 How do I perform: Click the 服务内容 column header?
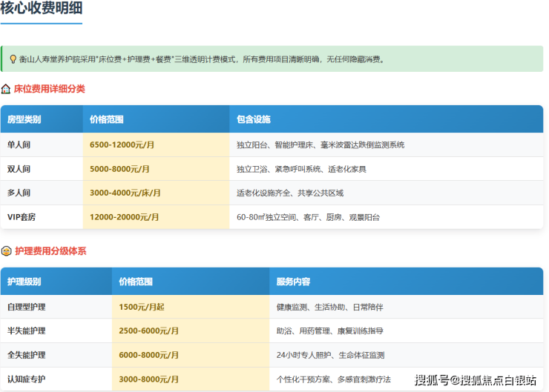point(293,282)
